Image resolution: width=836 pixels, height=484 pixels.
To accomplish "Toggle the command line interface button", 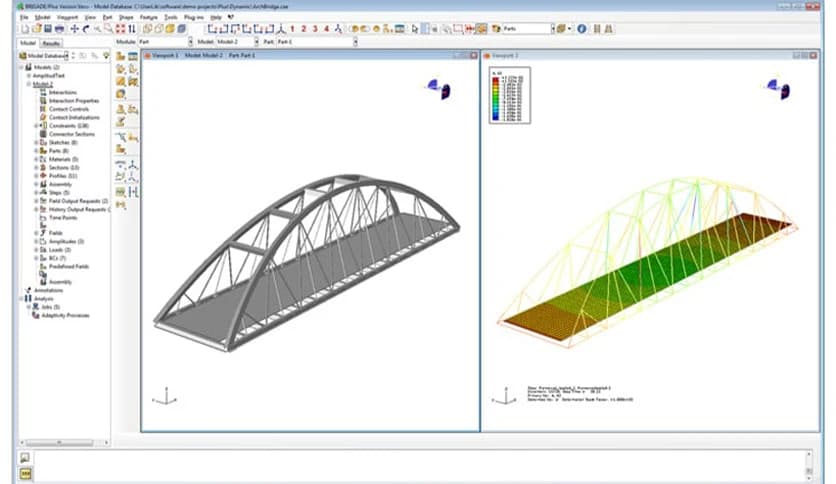I will tap(25, 471).
